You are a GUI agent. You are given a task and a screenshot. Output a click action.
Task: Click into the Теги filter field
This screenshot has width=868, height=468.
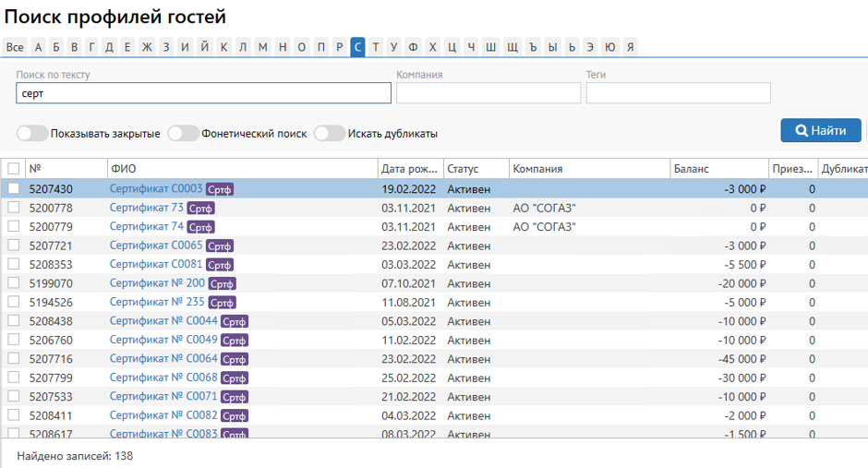coord(678,93)
